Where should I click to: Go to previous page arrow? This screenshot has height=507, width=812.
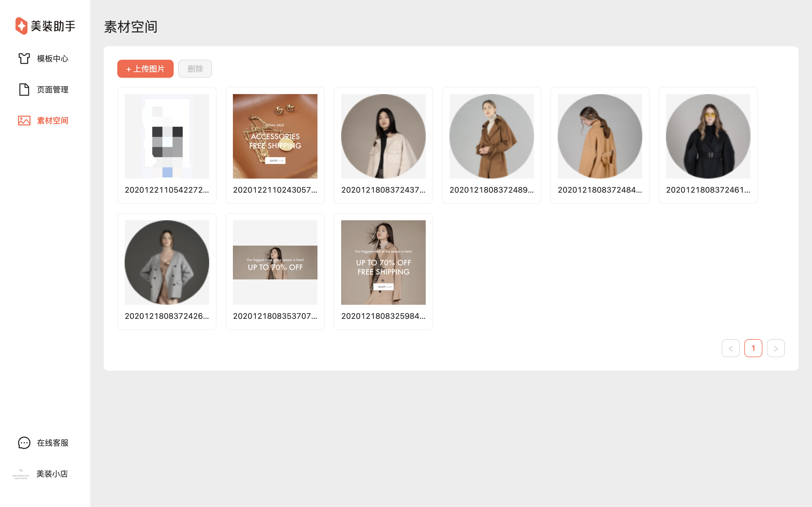click(731, 348)
